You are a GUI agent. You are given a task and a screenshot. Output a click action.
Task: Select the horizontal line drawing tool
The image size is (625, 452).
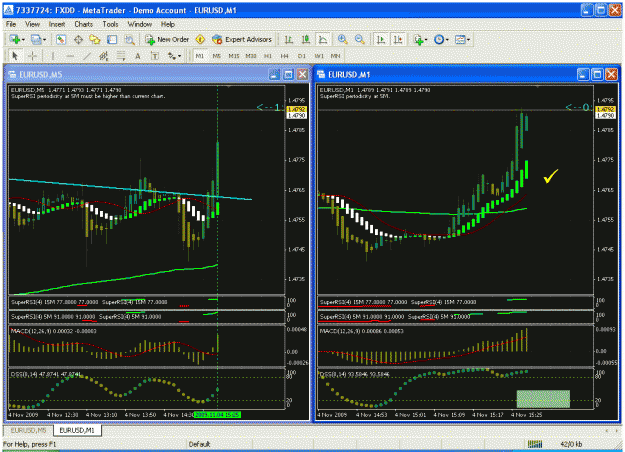[70, 56]
